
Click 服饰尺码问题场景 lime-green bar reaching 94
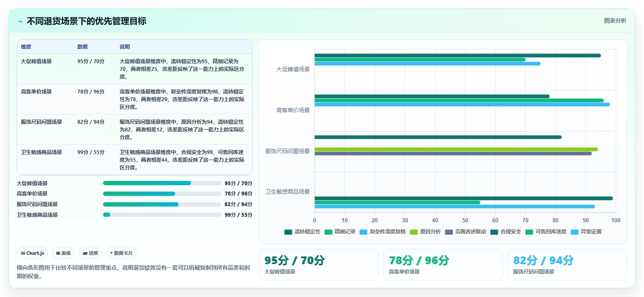pyautogui.click(x=456, y=149)
